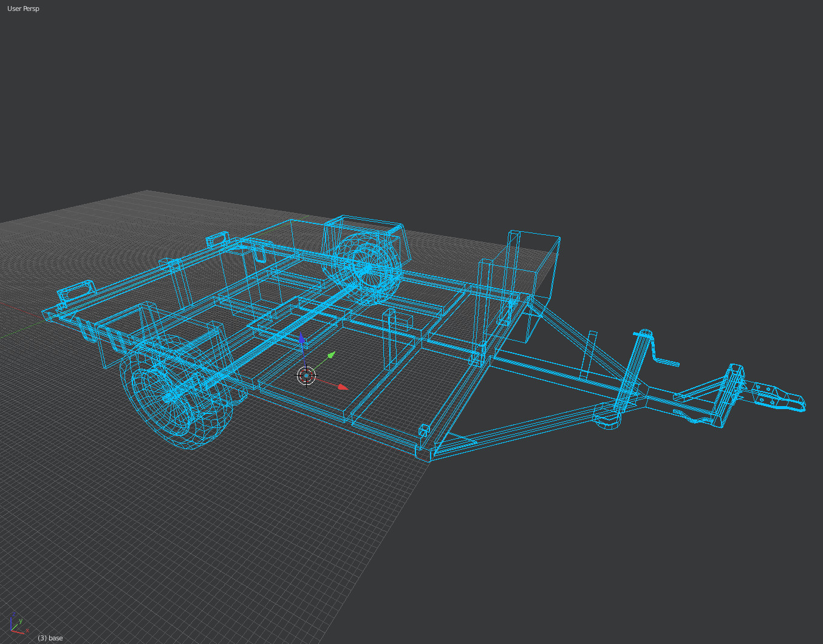Image resolution: width=823 pixels, height=644 pixels.
Task: Click the small upright post in frame center
Action: (x=390, y=339)
